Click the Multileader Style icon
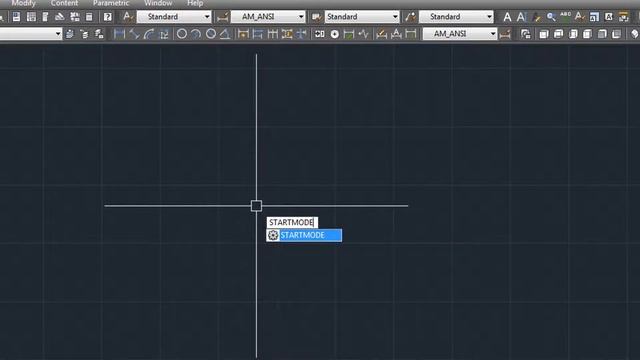This screenshot has height=360, width=640. point(410,17)
